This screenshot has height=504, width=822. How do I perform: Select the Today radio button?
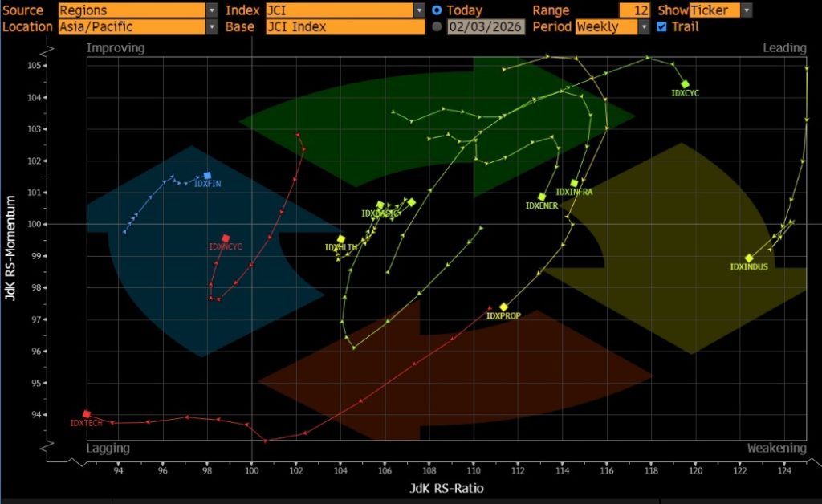point(437,10)
